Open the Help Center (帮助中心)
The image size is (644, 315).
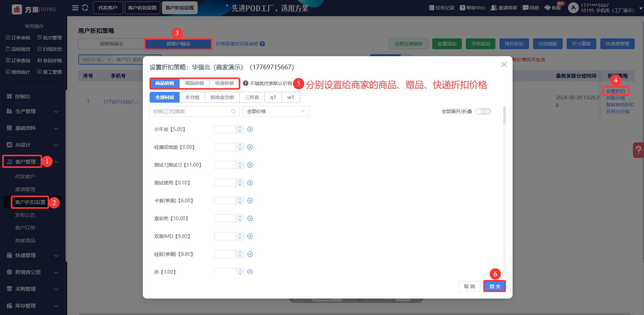[x=473, y=8]
